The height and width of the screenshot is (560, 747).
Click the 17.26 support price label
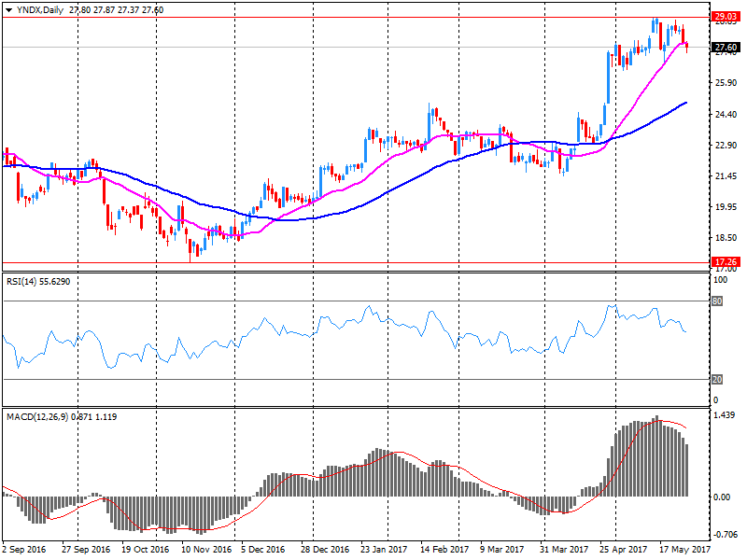(726, 262)
